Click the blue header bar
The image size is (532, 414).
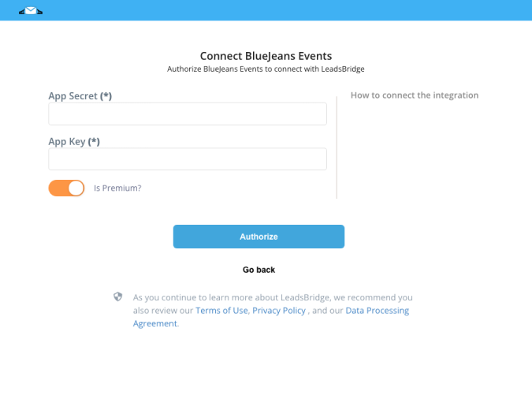(266, 10)
